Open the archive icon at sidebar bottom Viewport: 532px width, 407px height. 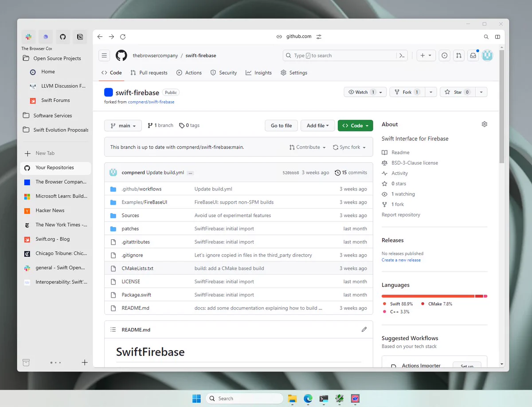[26, 362]
